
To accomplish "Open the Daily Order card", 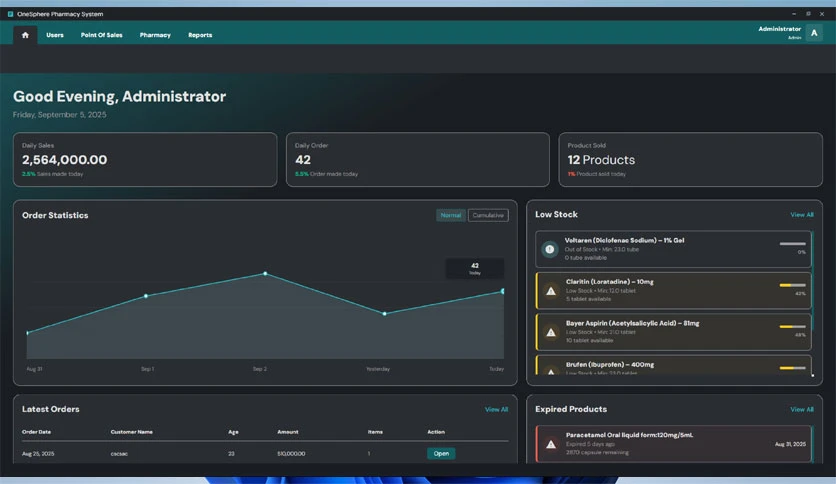I will pyautogui.click(x=417, y=159).
